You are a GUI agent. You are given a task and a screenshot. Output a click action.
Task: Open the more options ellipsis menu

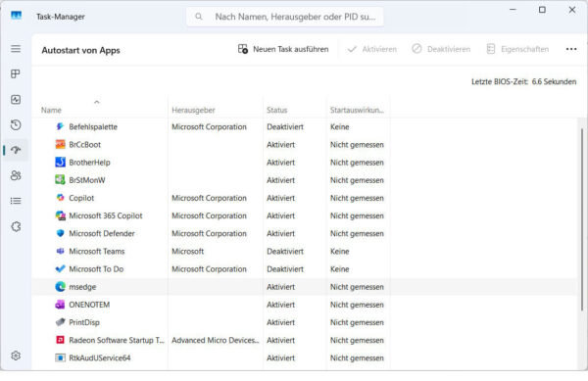coord(571,49)
